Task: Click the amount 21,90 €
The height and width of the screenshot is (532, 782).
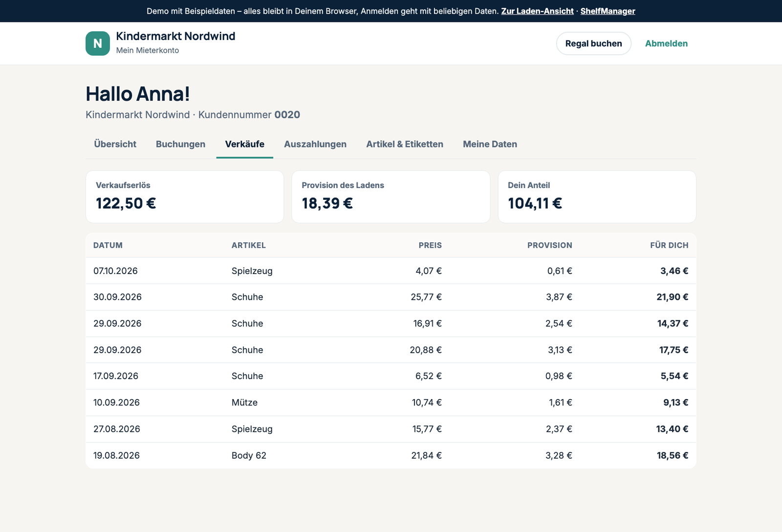Action: (673, 297)
